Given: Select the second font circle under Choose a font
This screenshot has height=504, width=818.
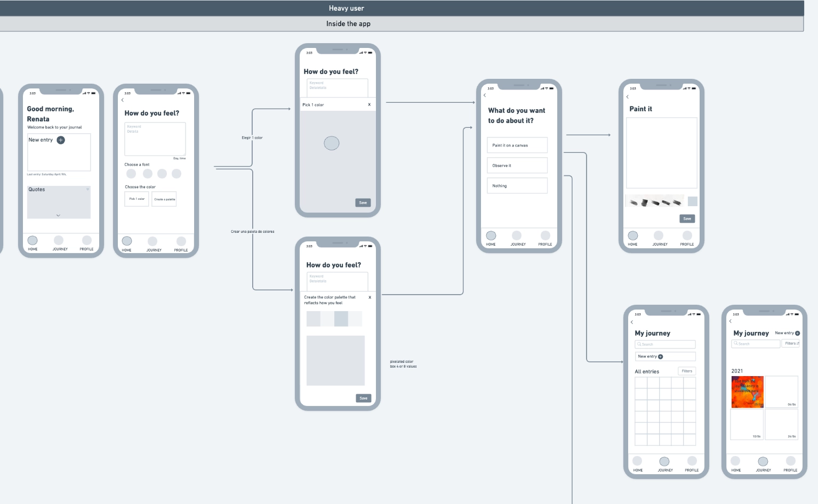Looking at the screenshot, I should click(148, 174).
